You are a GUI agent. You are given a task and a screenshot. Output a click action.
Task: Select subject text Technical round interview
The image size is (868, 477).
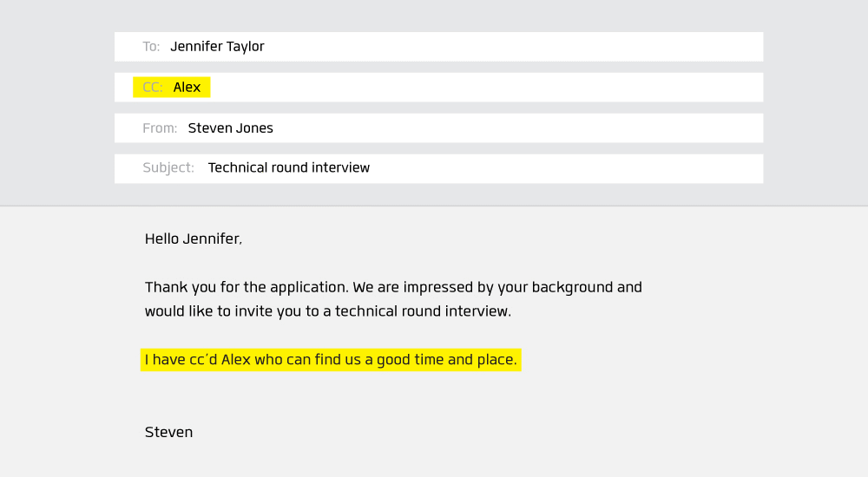tap(288, 167)
